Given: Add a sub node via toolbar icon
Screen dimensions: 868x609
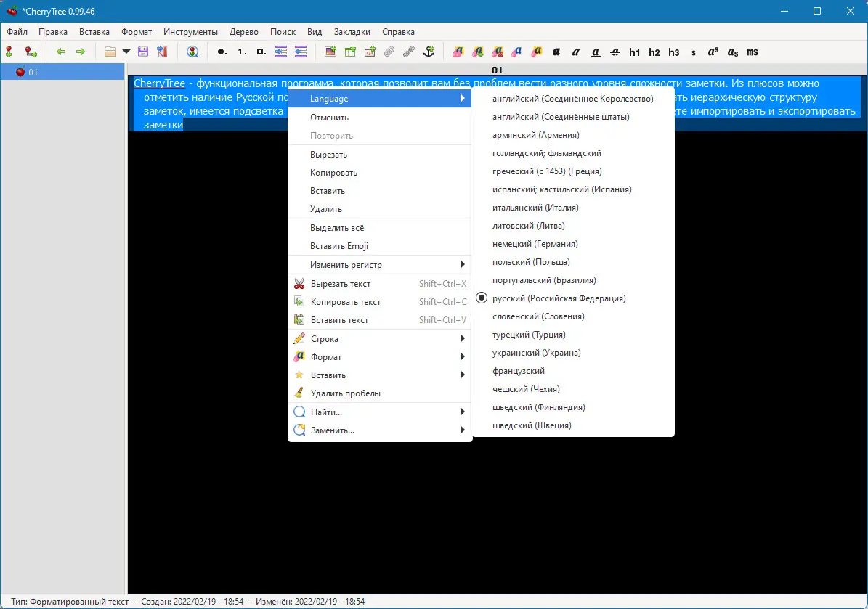Looking at the screenshot, I should coord(31,52).
